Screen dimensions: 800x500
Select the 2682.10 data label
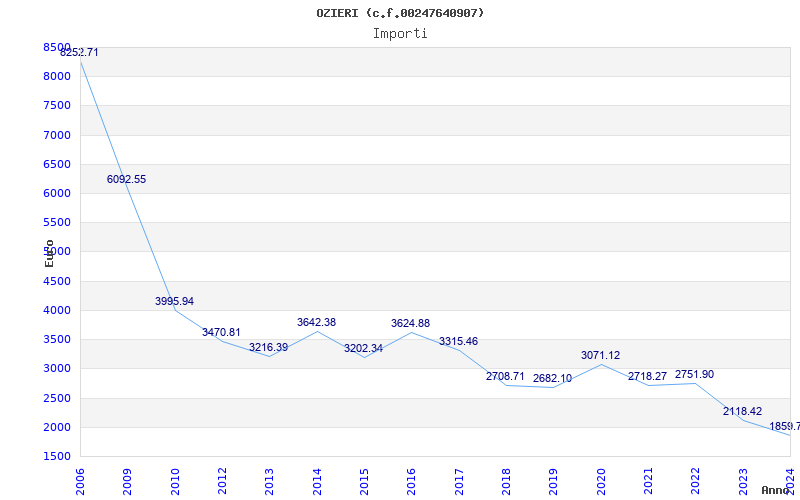pos(553,379)
